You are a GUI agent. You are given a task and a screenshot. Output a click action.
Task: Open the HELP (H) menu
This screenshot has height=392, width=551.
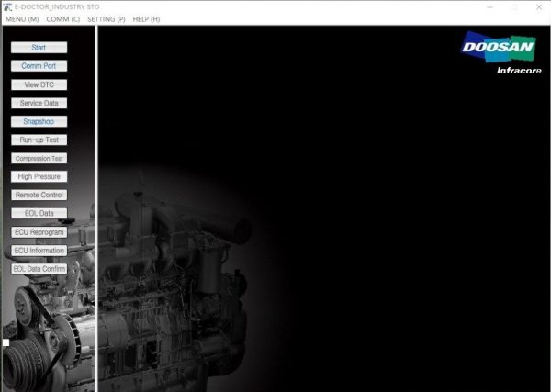[x=147, y=19]
